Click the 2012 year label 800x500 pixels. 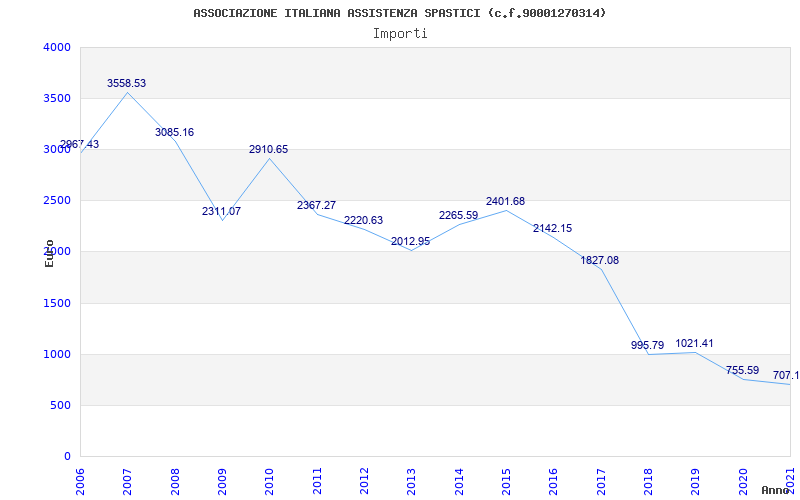point(364,481)
